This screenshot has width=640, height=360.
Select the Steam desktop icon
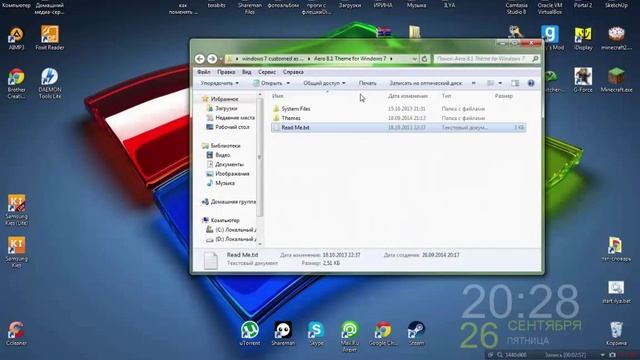(x=416, y=333)
